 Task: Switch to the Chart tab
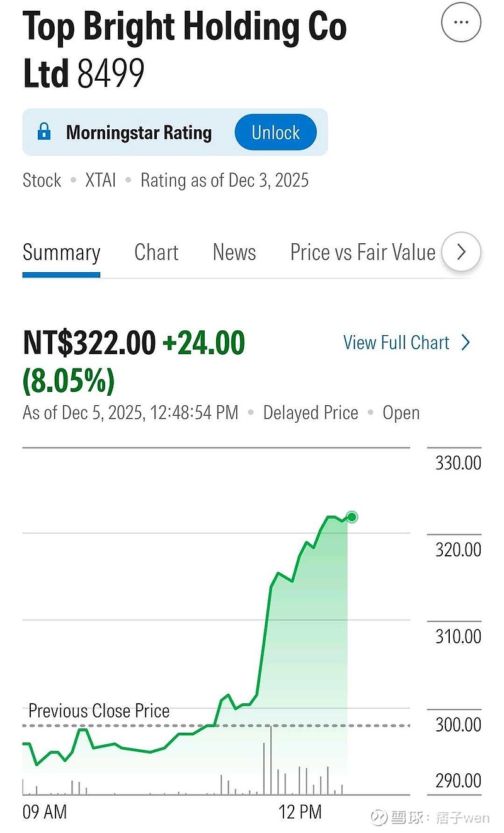pyautogui.click(x=156, y=253)
